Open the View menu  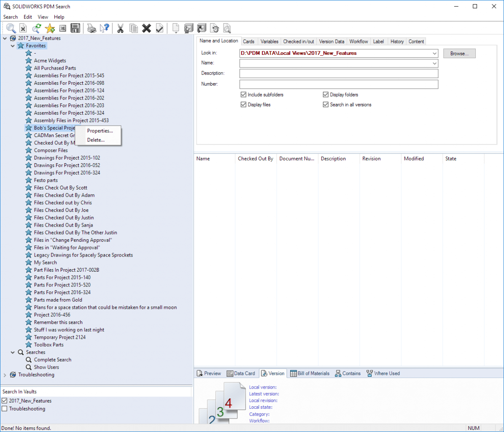(43, 17)
